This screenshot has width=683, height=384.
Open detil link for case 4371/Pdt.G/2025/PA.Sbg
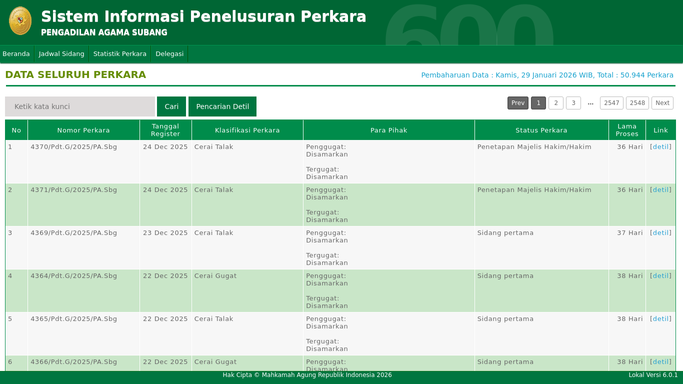click(661, 190)
